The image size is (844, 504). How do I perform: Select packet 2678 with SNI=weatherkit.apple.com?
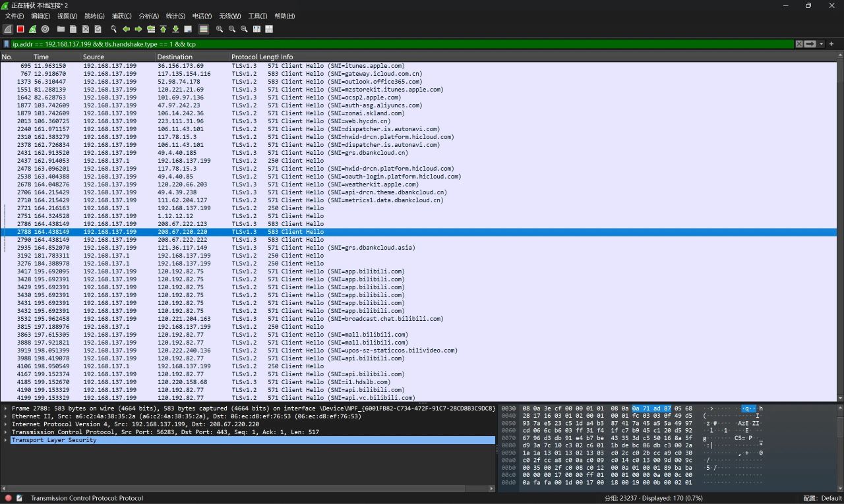point(418,184)
